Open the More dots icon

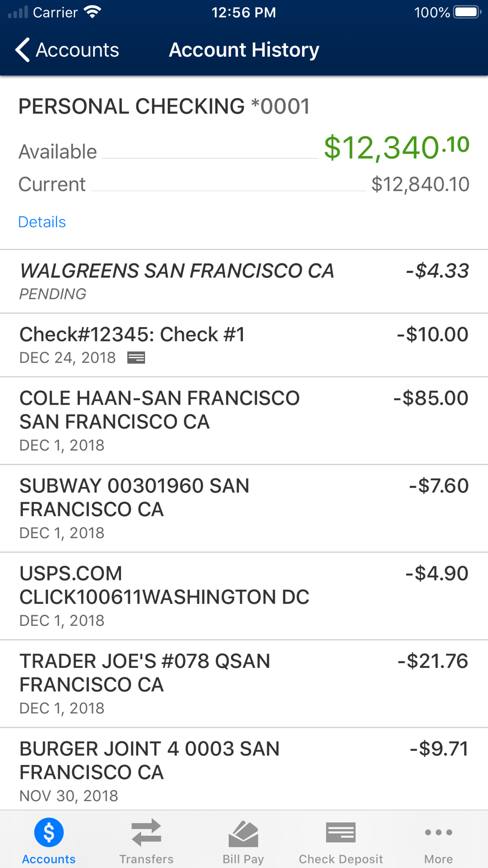pyautogui.click(x=438, y=832)
